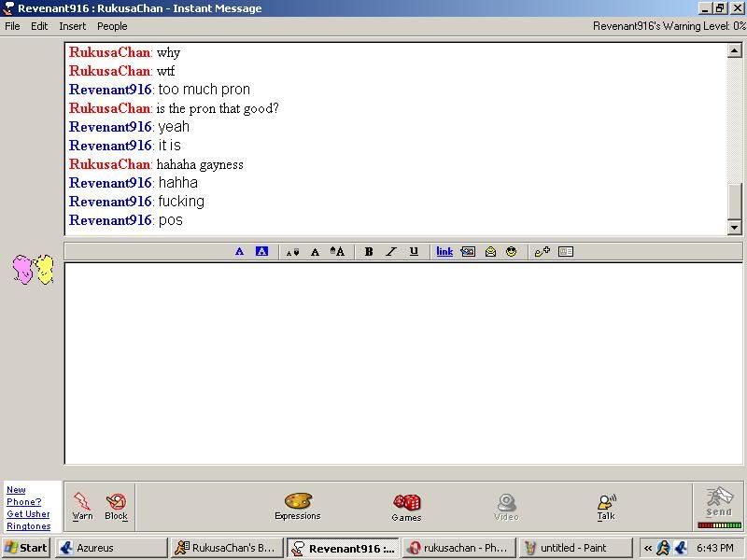Insert a picture into the message
The width and height of the screenshot is (747, 560).
click(x=468, y=251)
